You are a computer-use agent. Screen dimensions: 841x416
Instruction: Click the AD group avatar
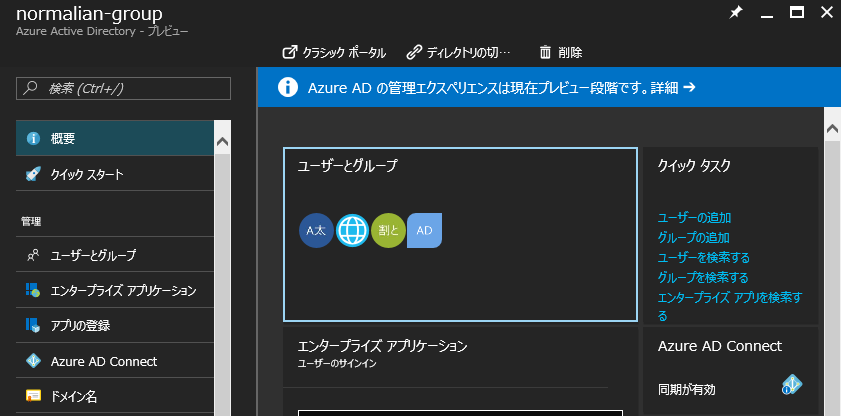click(424, 231)
